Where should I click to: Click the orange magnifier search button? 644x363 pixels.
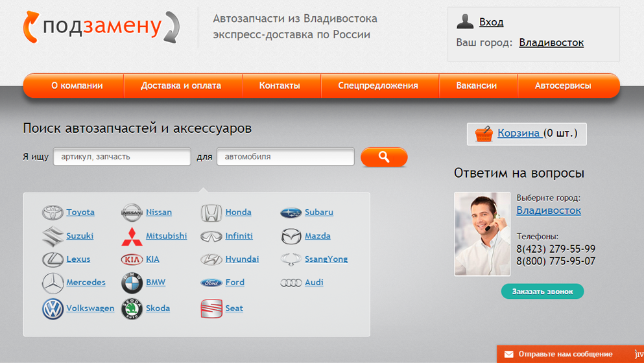click(384, 157)
